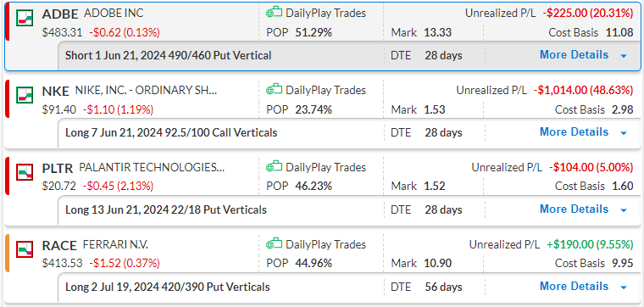The image size is (644, 307).
Task: Click the PLTR bearish strategy chart icon
Action: pos(25,172)
